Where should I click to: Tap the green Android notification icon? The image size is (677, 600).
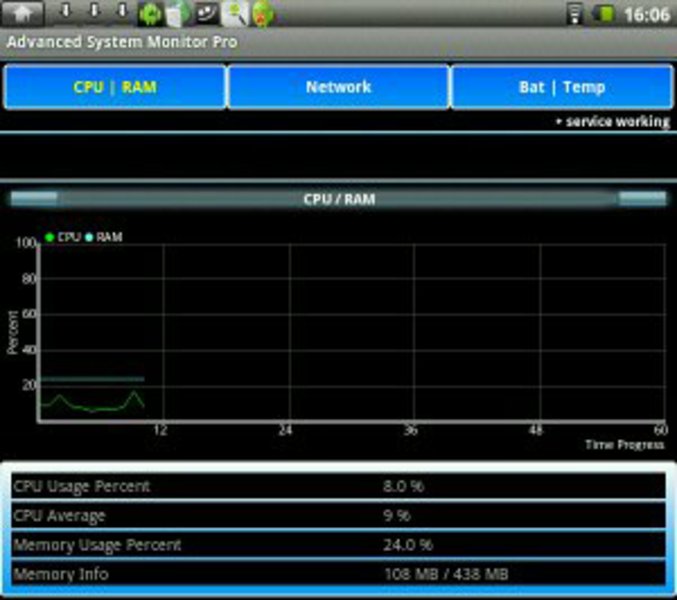tap(151, 14)
